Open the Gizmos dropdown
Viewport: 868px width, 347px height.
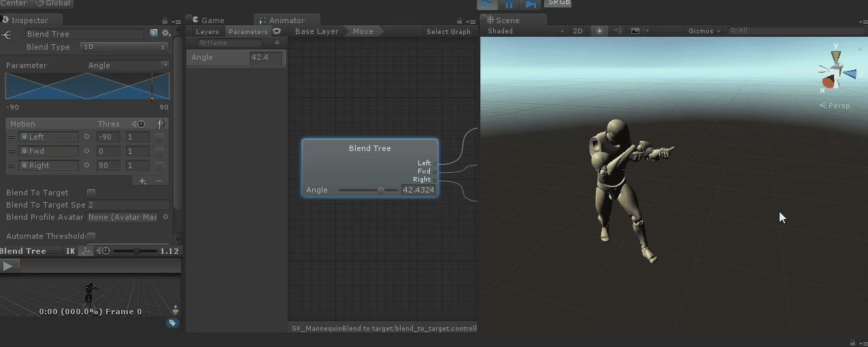pos(704,31)
